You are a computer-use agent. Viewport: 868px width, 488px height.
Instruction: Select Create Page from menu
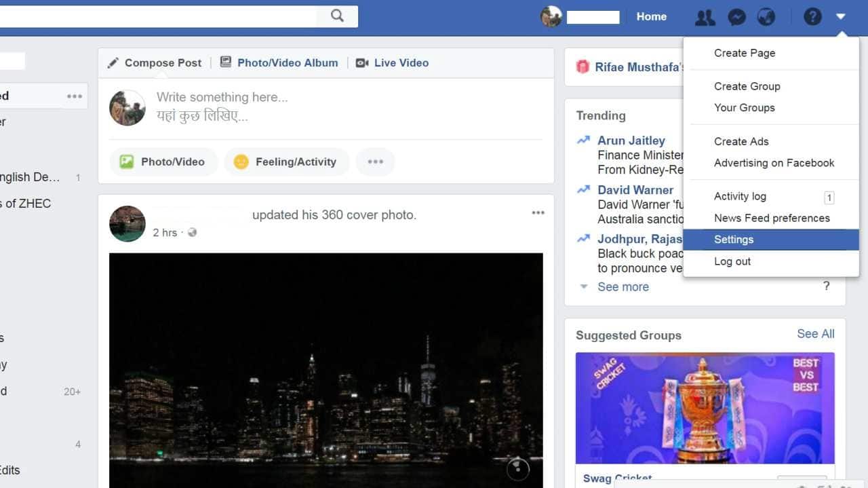(745, 53)
